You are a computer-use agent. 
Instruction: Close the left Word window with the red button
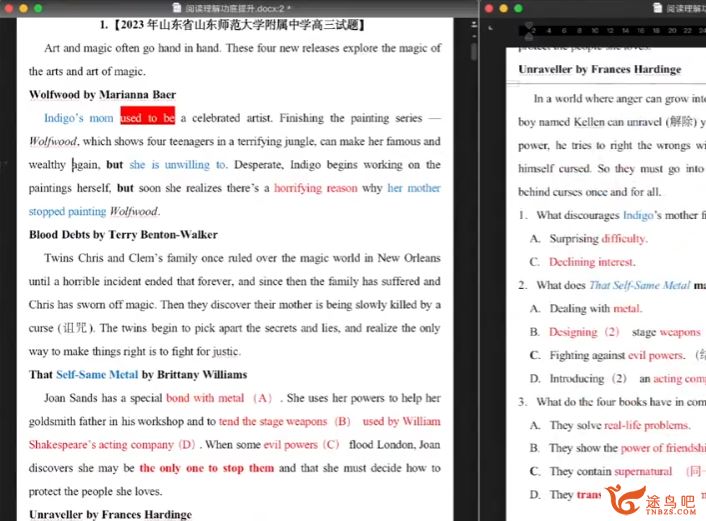[9, 8]
